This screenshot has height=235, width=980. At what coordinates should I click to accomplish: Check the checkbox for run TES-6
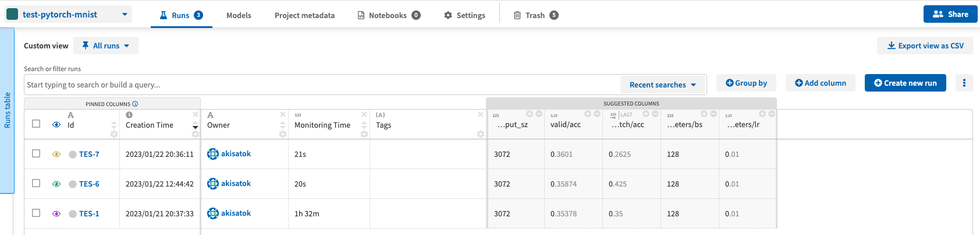(36, 183)
